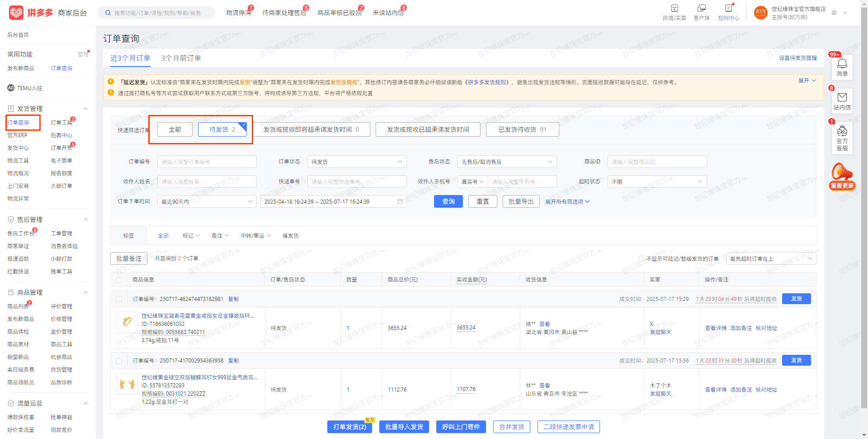
Task: Open the 跨境/买菜 icon
Action: pyautogui.click(x=674, y=9)
